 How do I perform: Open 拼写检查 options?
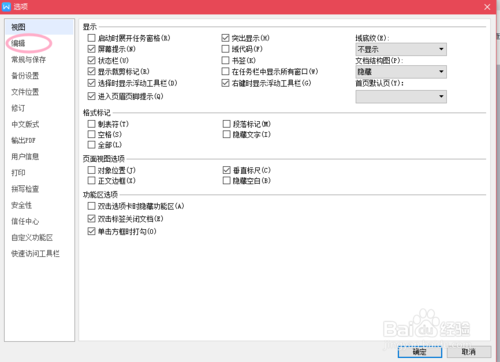pos(25,189)
